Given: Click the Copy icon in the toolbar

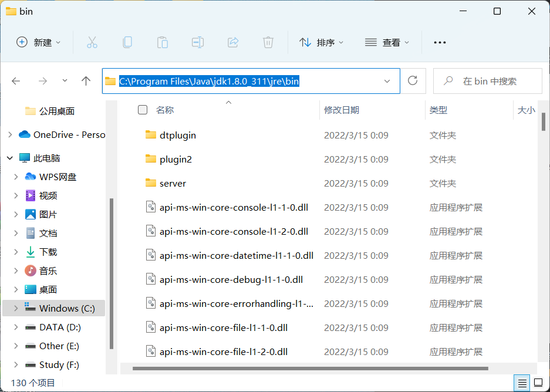Looking at the screenshot, I should tap(127, 42).
